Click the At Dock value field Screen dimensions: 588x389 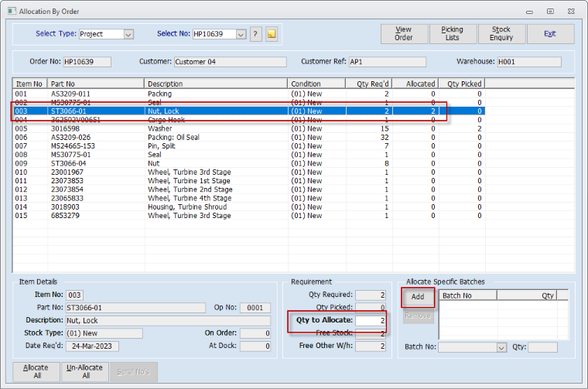click(255, 346)
